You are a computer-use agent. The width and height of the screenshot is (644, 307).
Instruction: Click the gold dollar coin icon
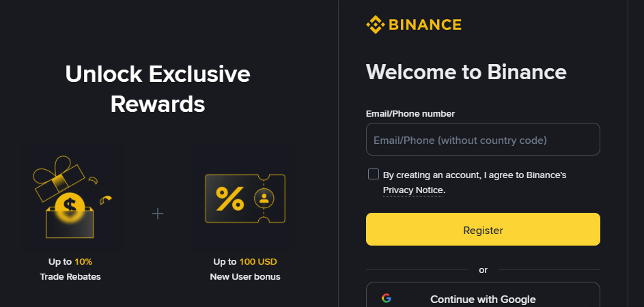[x=70, y=207]
